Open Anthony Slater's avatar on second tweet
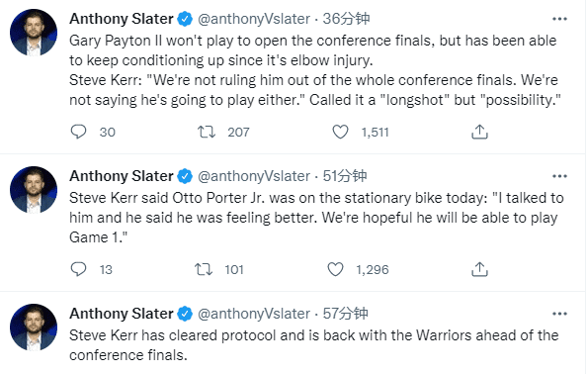Image resolution: width=588 pixels, height=374 pixels. pos(34,190)
